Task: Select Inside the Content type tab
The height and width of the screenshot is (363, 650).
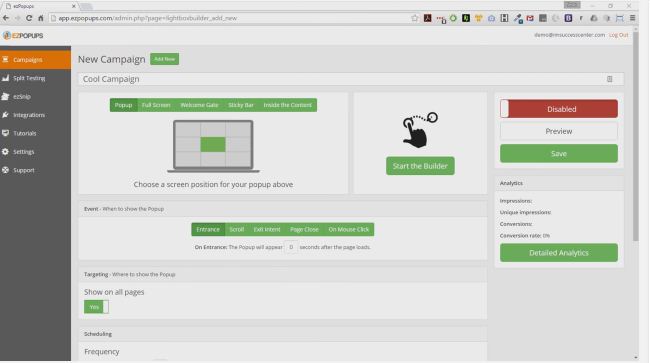Action: point(288,105)
